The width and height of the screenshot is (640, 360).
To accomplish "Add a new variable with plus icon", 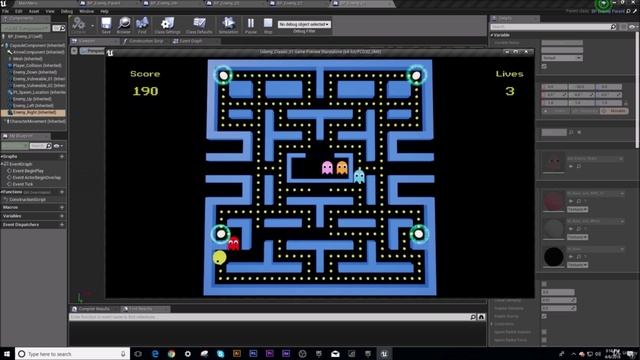I will coord(62,216).
